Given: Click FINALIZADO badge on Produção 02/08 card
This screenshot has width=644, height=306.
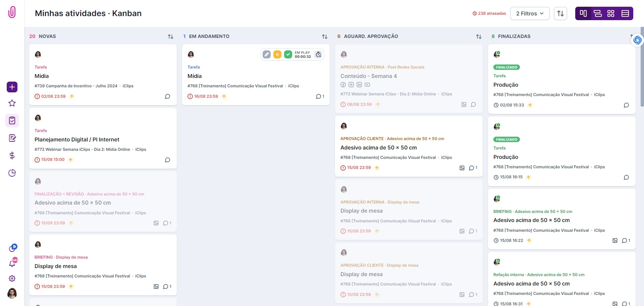Looking at the screenshot, I should 506,67.
